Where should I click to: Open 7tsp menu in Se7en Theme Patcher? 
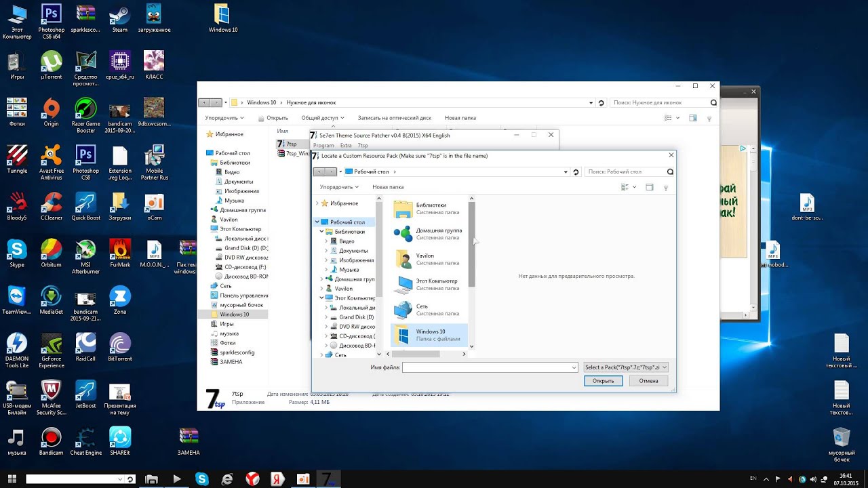point(363,145)
